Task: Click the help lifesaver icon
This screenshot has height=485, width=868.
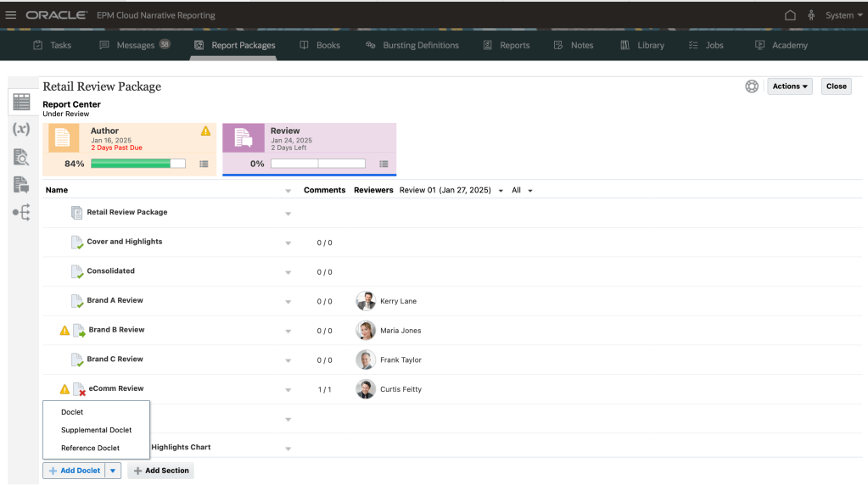Action: pyautogui.click(x=752, y=86)
